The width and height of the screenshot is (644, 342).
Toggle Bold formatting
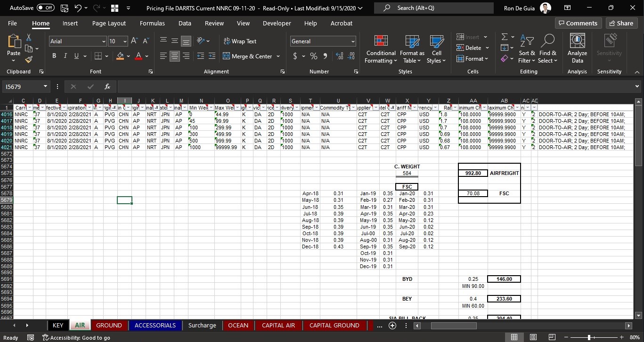[54, 56]
